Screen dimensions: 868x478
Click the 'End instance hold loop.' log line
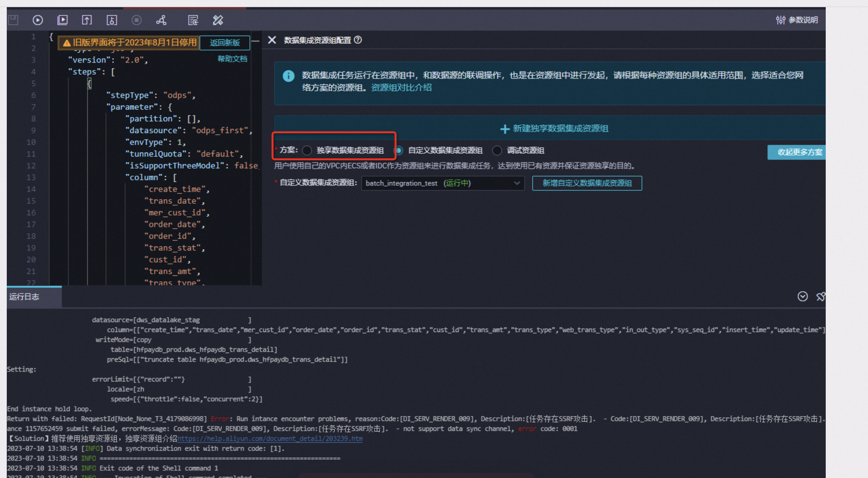coord(50,409)
